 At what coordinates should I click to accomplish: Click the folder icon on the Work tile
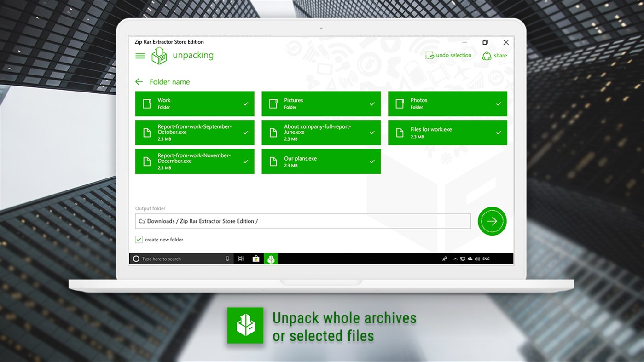tap(148, 103)
